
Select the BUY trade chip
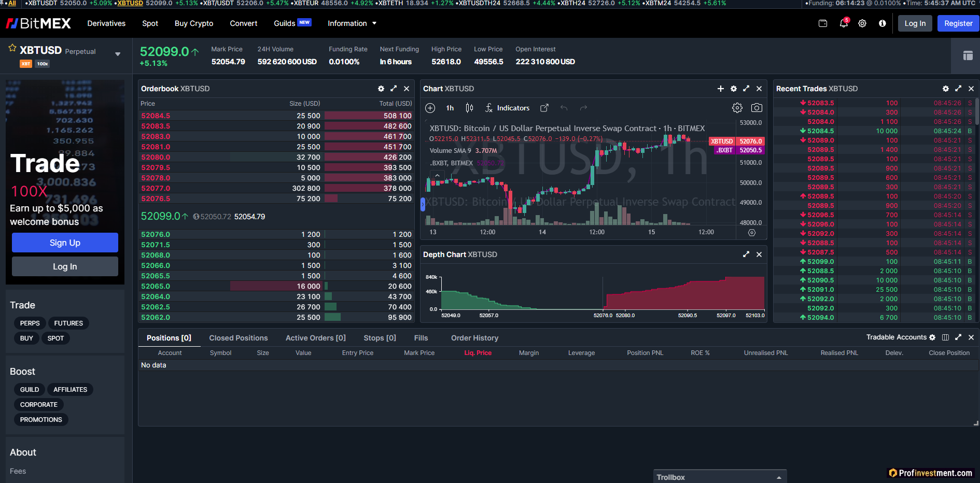(x=26, y=338)
